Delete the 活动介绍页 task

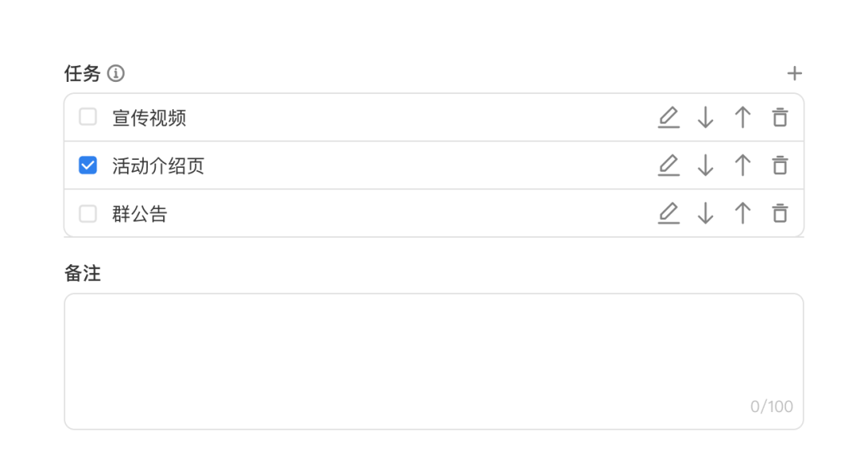click(780, 165)
